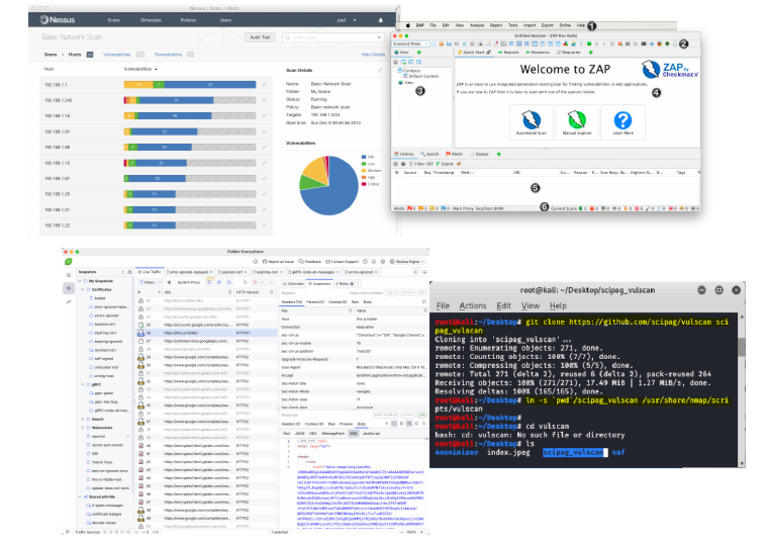
Task: Click the Scans breadcrumb link in Nessus
Action: tap(50, 54)
